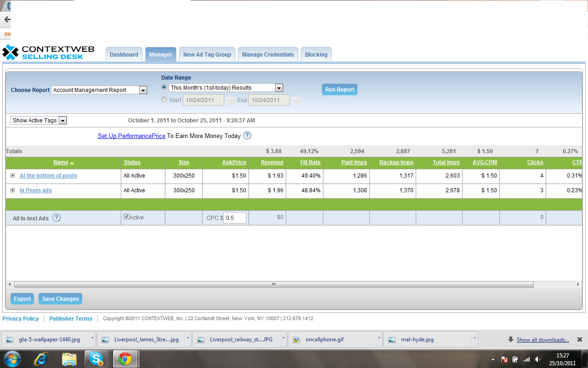588x368 pixels.
Task: Click the All In-text Ads help icon
Action: (56, 218)
